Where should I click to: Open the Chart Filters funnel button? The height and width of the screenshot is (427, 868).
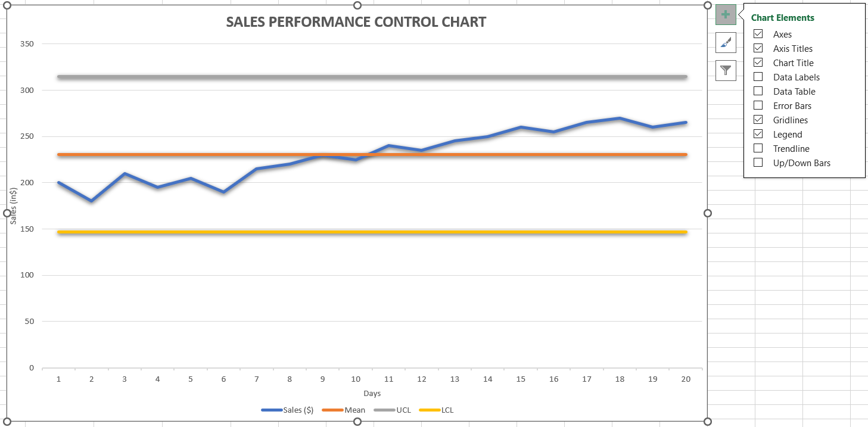click(x=726, y=70)
